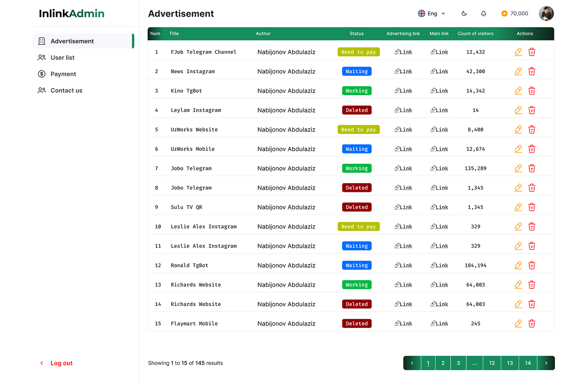This screenshot has height=382, width=588.
Task: Delete the News Instagram row via trash icon
Action: pyautogui.click(x=531, y=71)
